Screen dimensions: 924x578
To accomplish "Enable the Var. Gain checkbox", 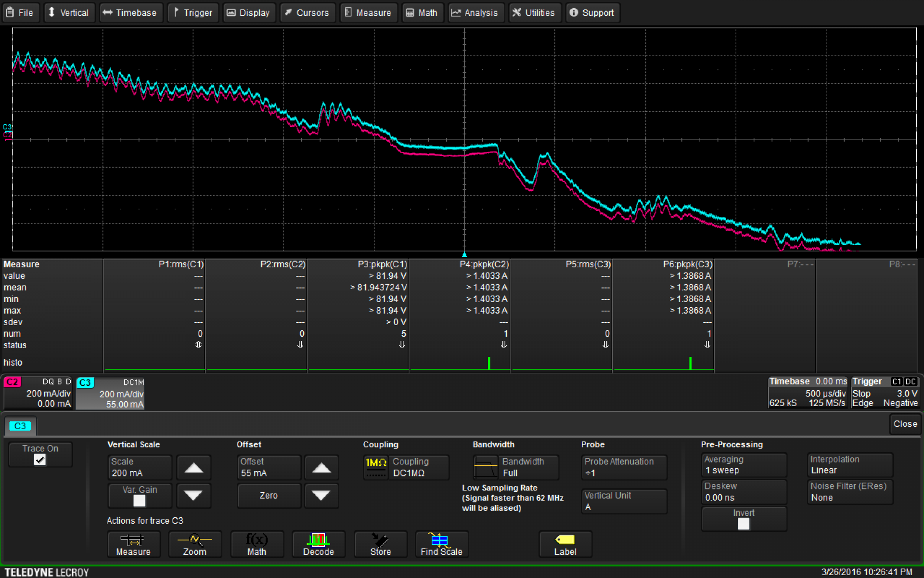I will tap(139, 501).
